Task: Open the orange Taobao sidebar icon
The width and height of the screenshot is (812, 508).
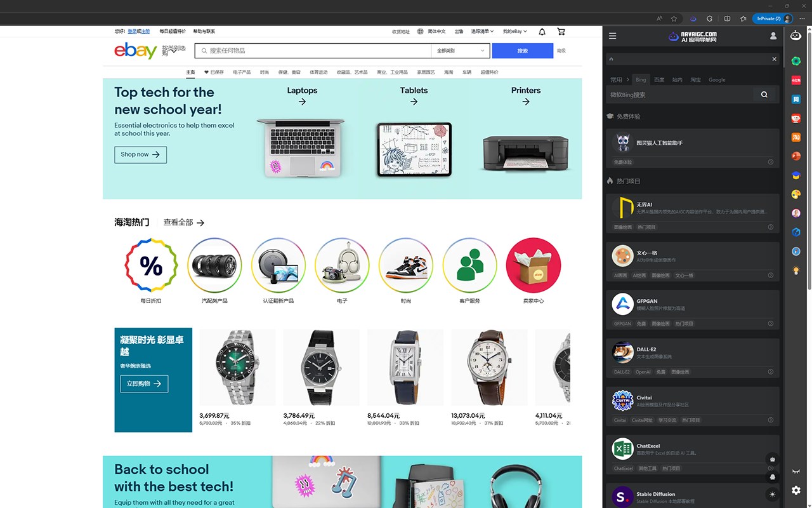Action: pyautogui.click(x=796, y=137)
